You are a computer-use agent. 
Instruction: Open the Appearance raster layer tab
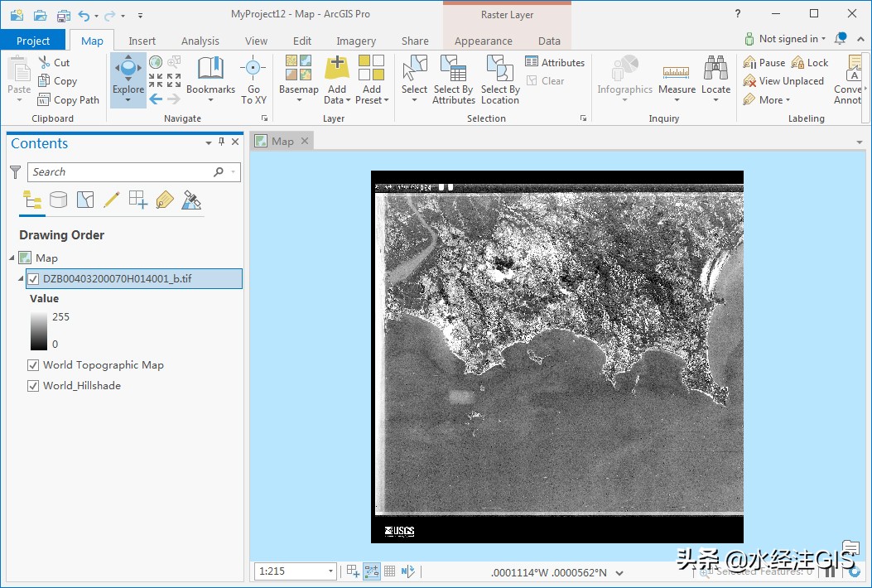pyautogui.click(x=484, y=41)
